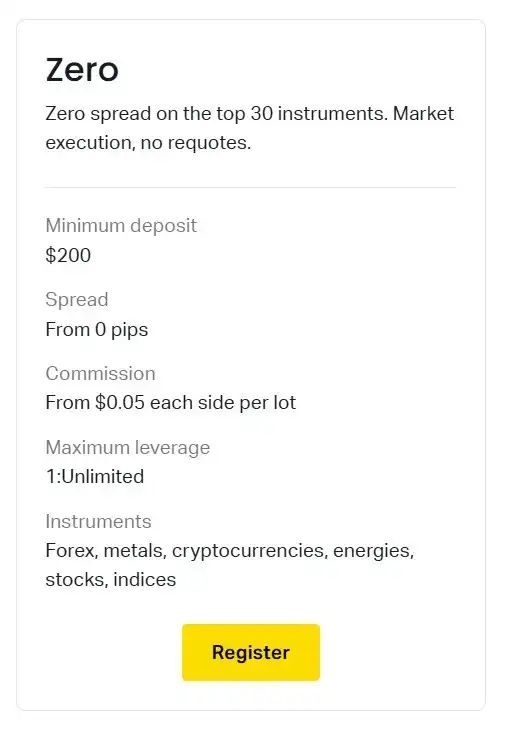The image size is (506, 730).
Task: Click the word 'cryptocurrencies' in instruments list
Action: click(x=248, y=551)
